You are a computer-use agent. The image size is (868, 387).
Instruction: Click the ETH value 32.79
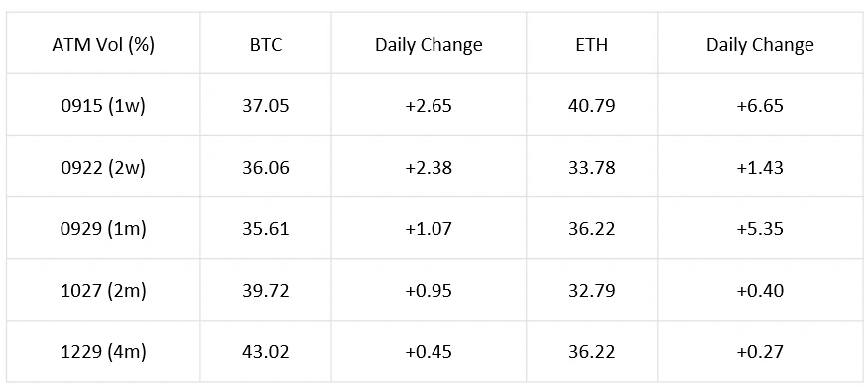(x=592, y=291)
